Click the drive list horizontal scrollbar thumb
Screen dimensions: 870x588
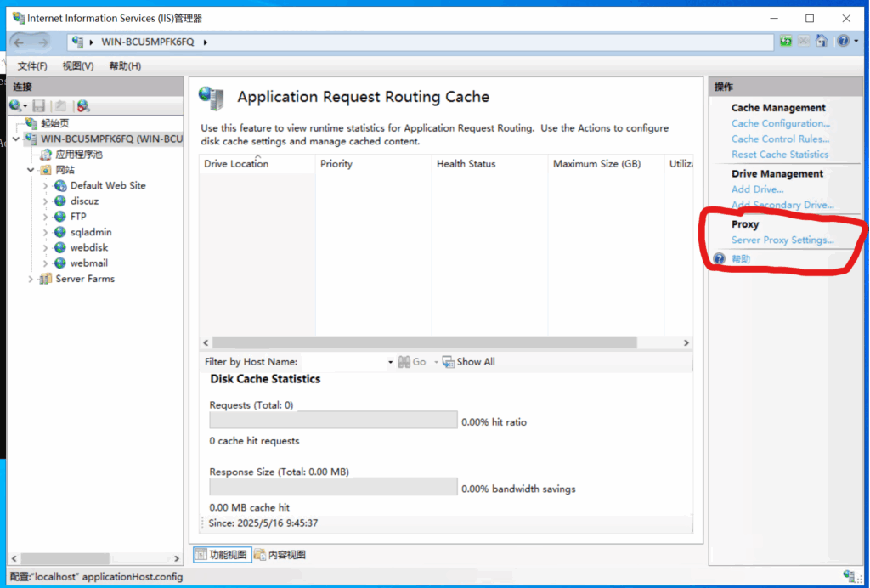[x=425, y=342]
